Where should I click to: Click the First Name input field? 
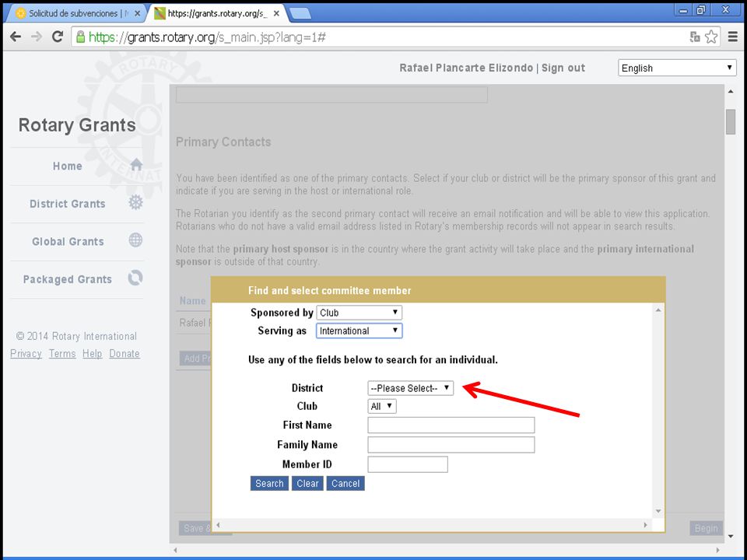pyautogui.click(x=451, y=425)
